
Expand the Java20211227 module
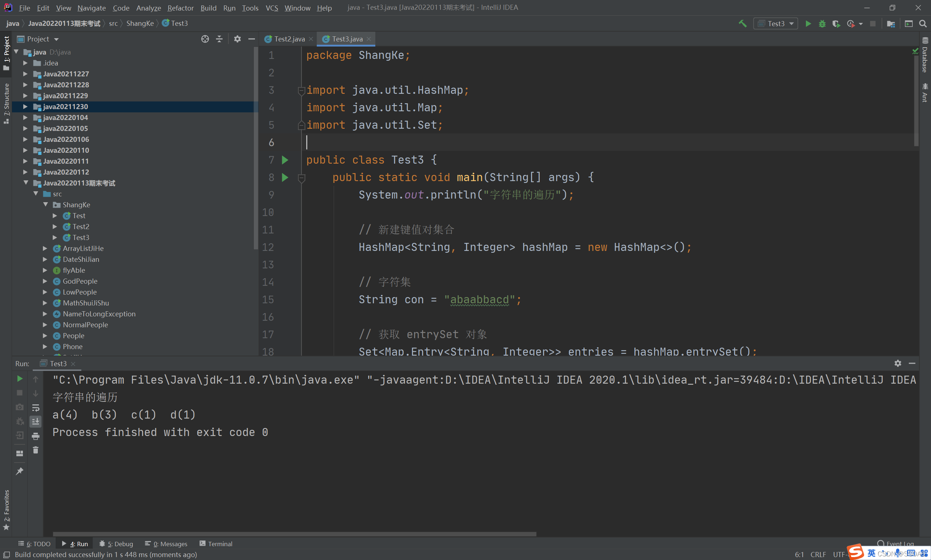tap(25, 73)
